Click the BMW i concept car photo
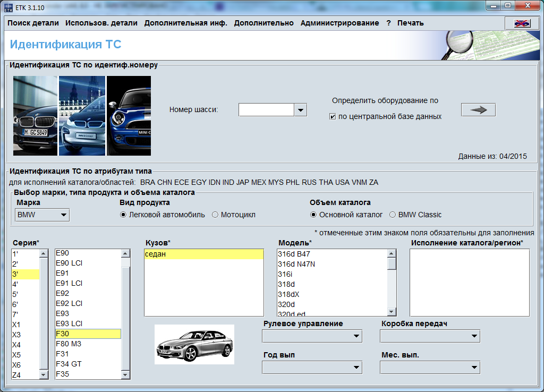 [82, 115]
